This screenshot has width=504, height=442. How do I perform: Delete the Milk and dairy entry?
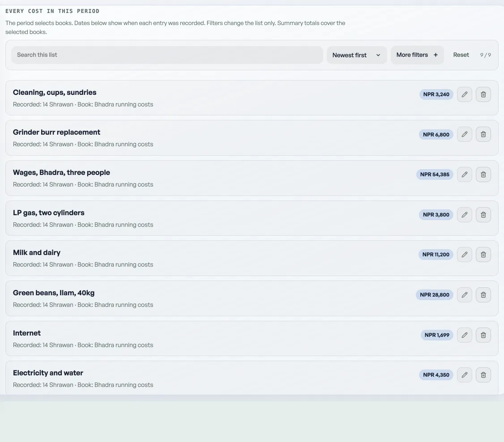483,255
